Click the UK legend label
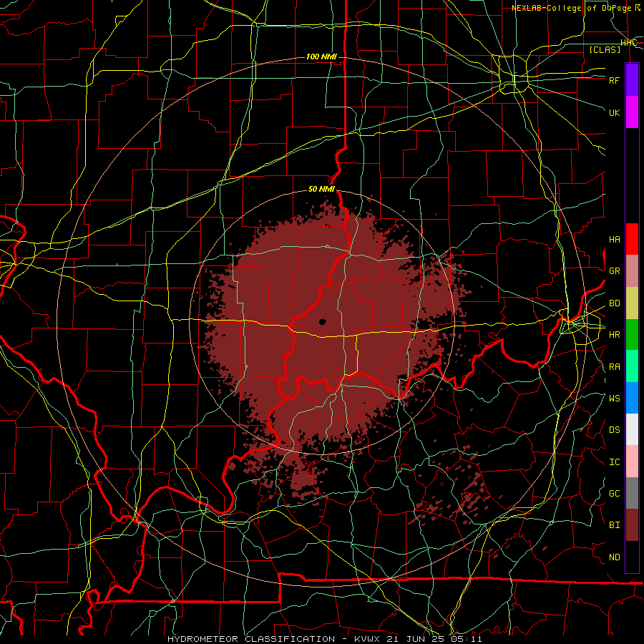This screenshot has height=644, width=644. (615, 112)
